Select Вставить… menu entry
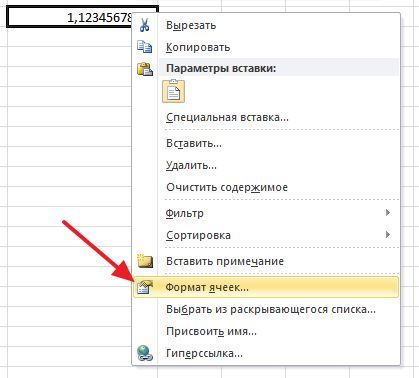The image size is (419, 378). [266, 143]
